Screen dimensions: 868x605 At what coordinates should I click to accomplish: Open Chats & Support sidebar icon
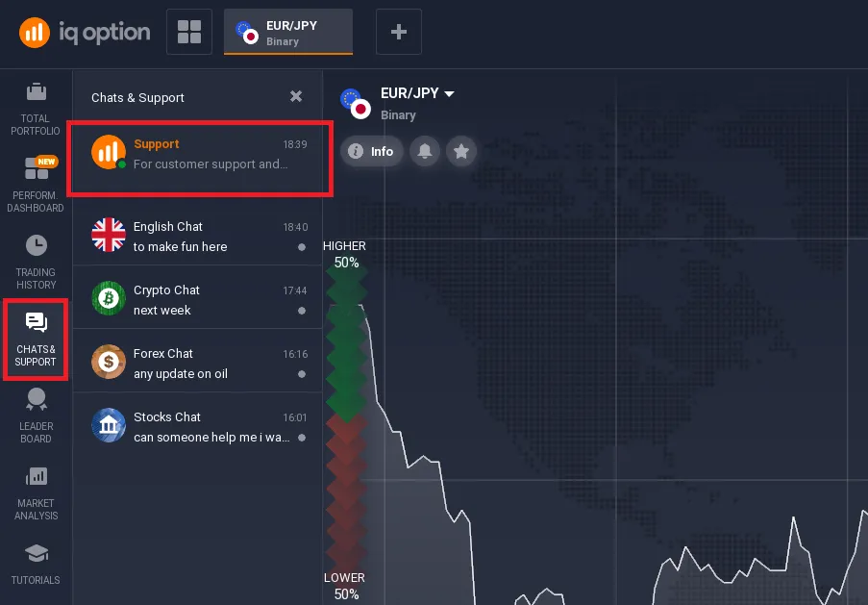[x=36, y=323]
